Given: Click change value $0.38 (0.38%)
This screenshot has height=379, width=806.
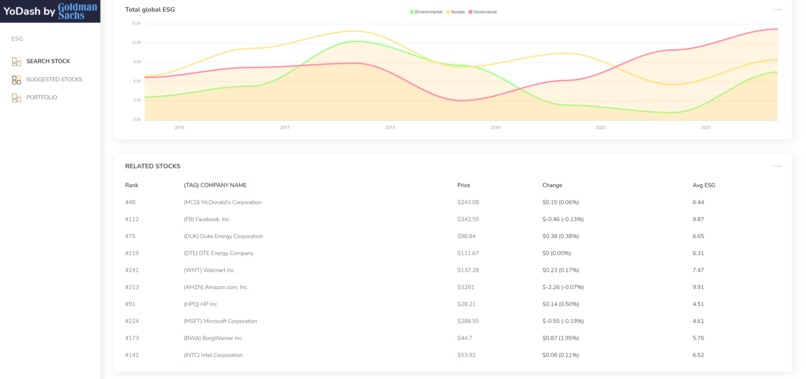Looking at the screenshot, I should point(560,237).
